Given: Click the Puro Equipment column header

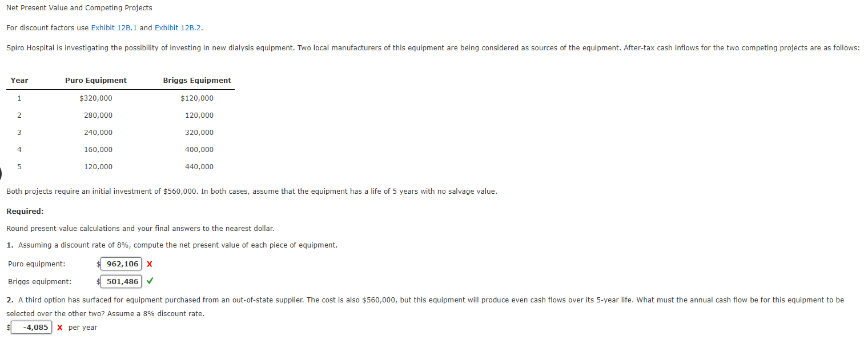Looking at the screenshot, I should [x=95, y=80].
